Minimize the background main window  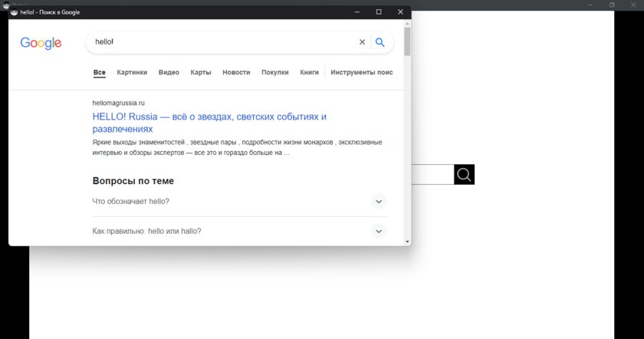[590, 5]
